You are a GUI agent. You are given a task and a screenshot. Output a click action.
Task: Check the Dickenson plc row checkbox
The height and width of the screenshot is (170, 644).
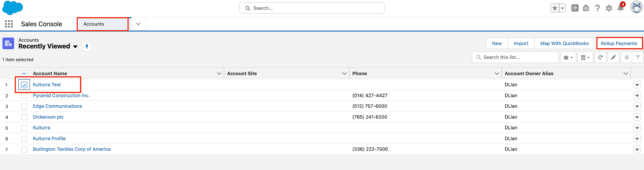[x=24, y=117]
